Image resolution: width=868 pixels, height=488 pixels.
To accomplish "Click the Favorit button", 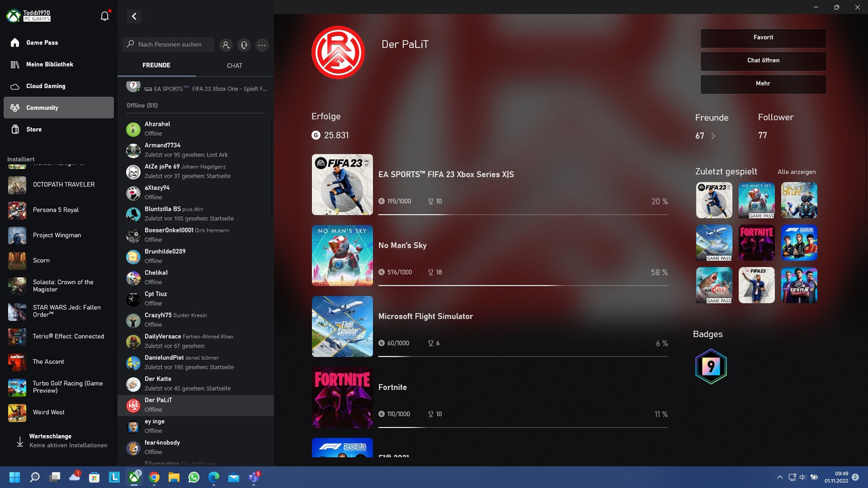I will point(763,38).
